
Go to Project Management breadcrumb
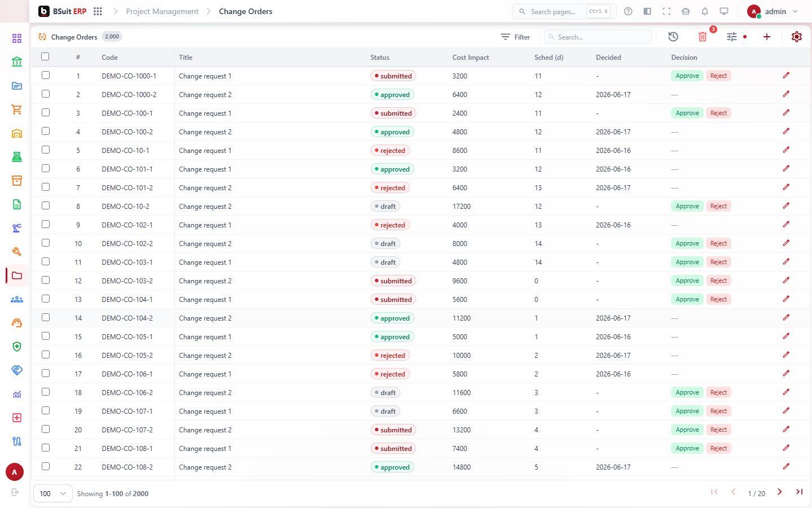click(x=162, y=11)
